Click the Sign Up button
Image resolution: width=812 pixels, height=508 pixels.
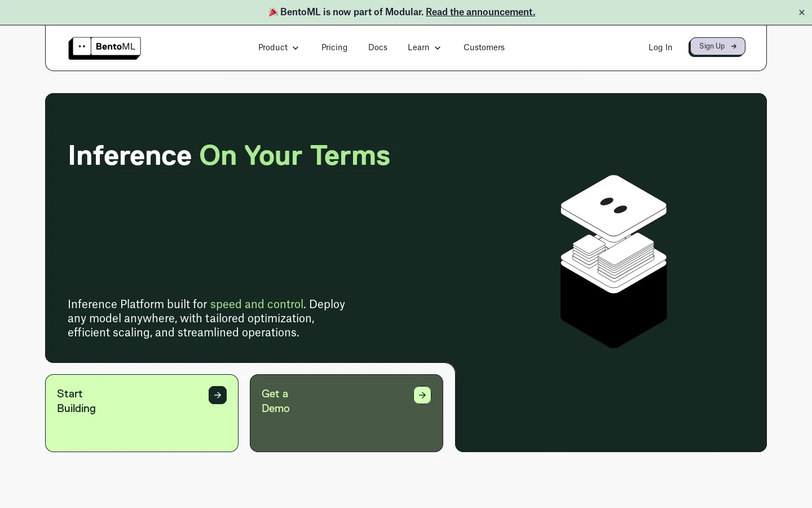point(717,47)
